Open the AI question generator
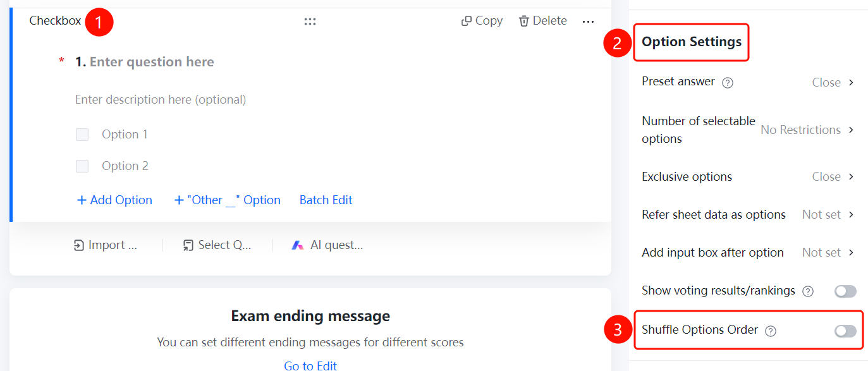868x371 pixels. point(327,245)
